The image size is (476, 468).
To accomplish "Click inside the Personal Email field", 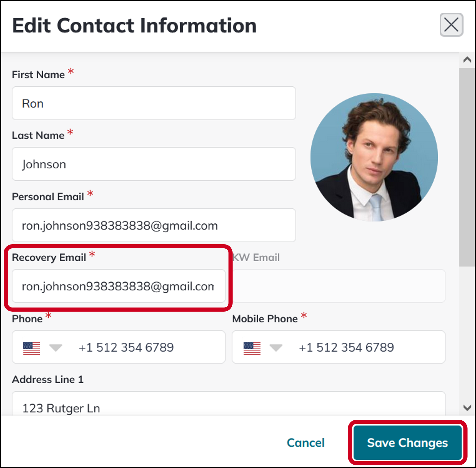I will tap(154, 226).
